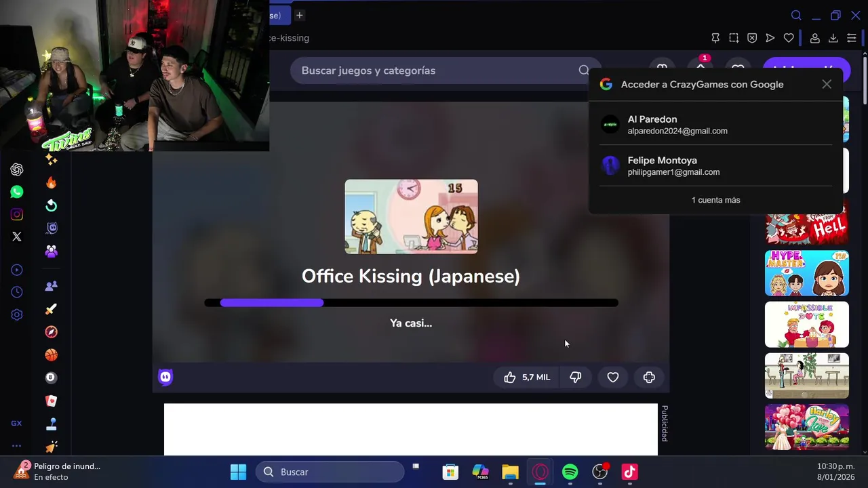Select the playing cards category icon
This screenshot has width=868, height=488.
(x=52, y=401)
